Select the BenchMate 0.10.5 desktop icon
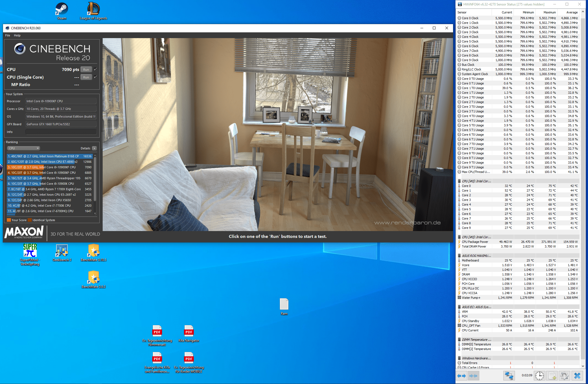 click(x=93, y=252)
